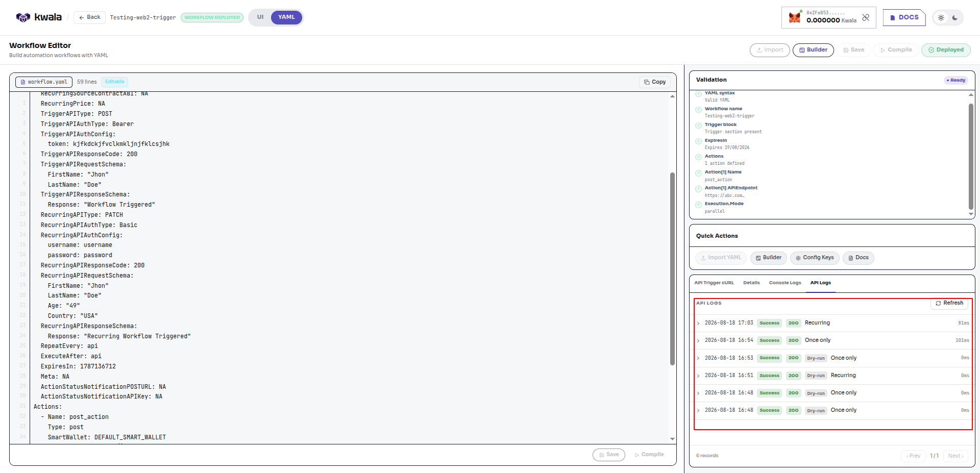Click Save below the editor
Screen dimensions: 980x473
coord(608,455)
